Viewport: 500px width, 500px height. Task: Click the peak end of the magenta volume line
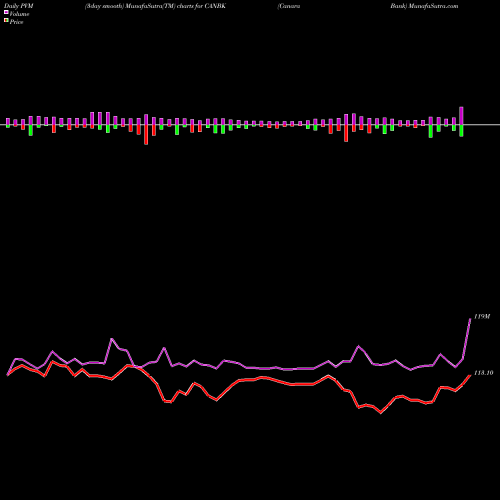(470, 319)
